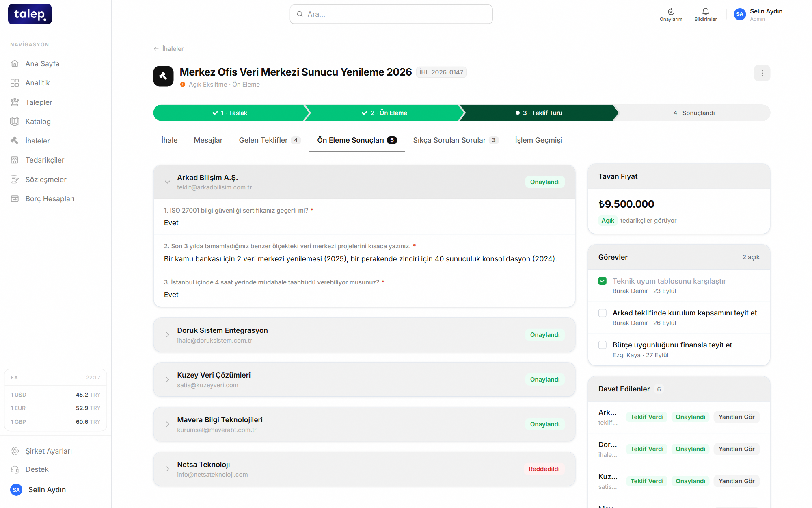Open Ana Sayfa home icon in sidebar

[15, 63]
